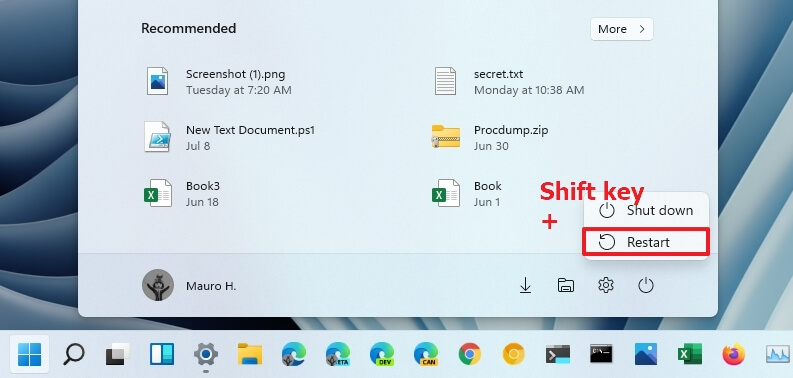Open Windows Terminal from the taskbar
Image resolution: width=793 pixels, height=378 pixels.
pos(558,354)
